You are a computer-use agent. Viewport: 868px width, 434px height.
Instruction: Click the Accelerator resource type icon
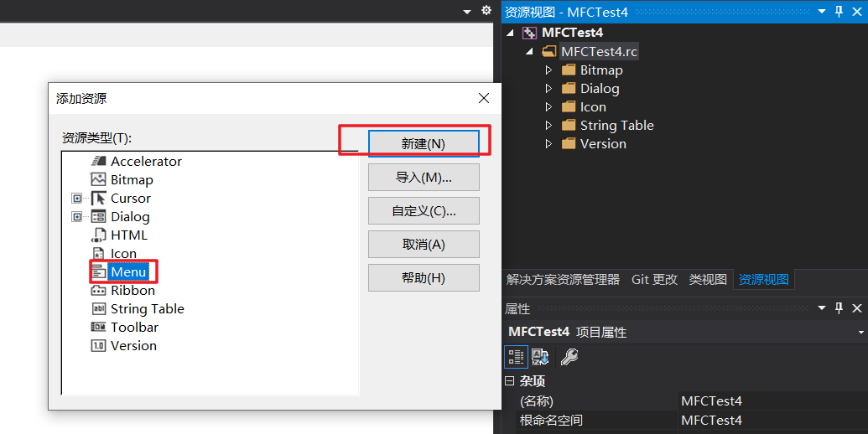coord(98,161)
